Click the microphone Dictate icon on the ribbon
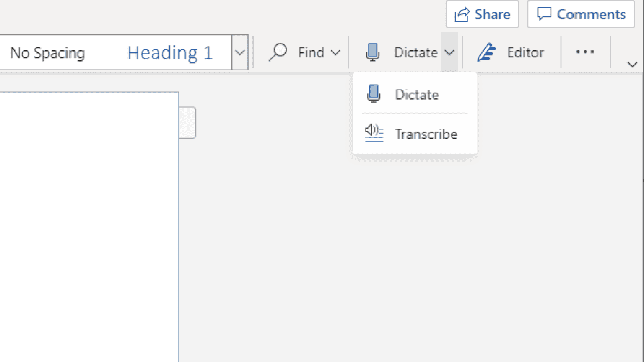The width and height of the screenshot is (644, 362). coord(373,52)
